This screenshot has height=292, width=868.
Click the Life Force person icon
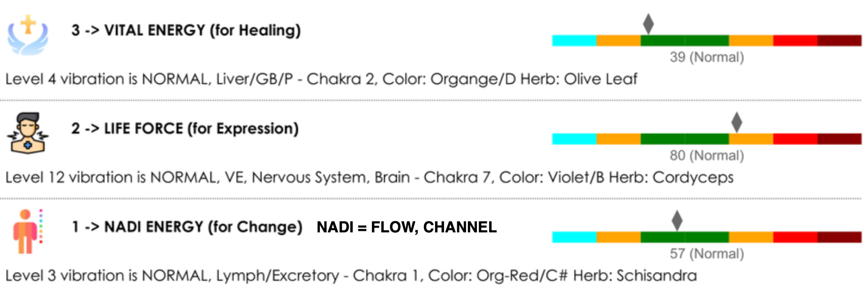pyautogui.click(x=28, y=133)
